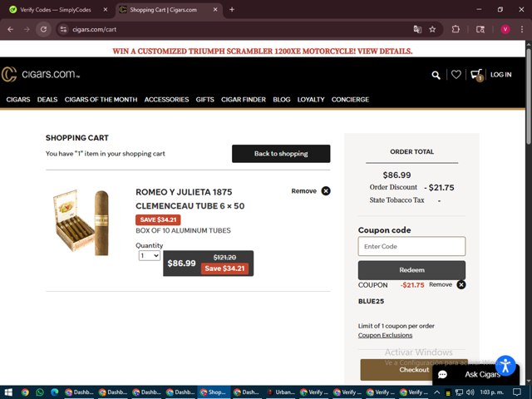
Task: Click the Checkout button
Action: [x=414, y=369]
